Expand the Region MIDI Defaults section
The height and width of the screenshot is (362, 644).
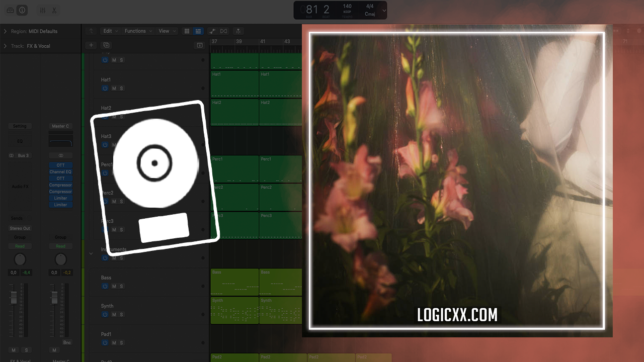(x=5, y=31)
